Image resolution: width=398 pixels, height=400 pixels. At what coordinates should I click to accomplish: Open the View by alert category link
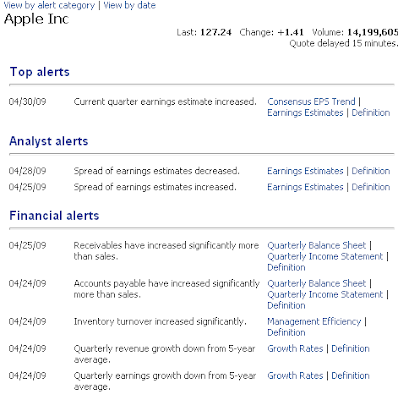pos(49,5)
